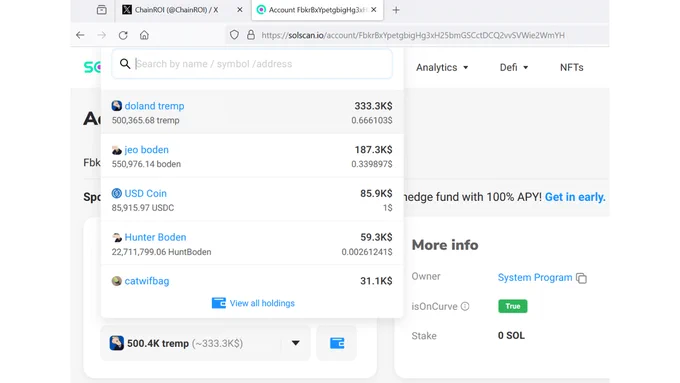
Task: Open the Analytics menu
Action: point(442,68)
